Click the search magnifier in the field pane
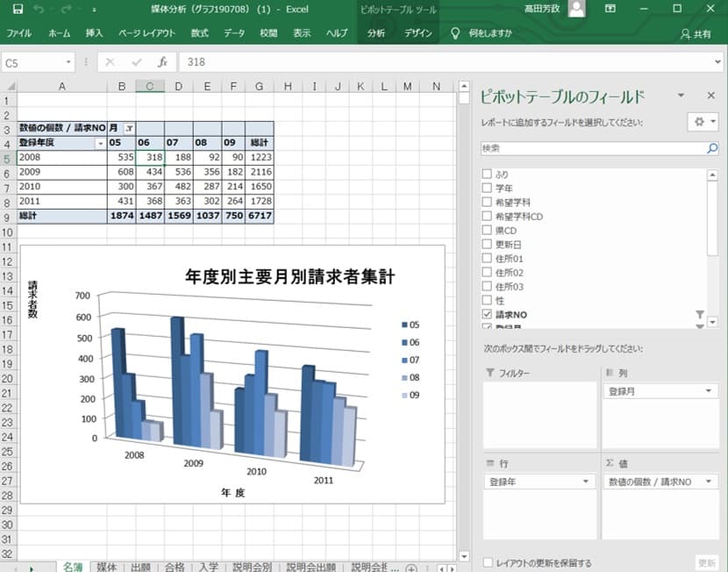 point(712,149)
